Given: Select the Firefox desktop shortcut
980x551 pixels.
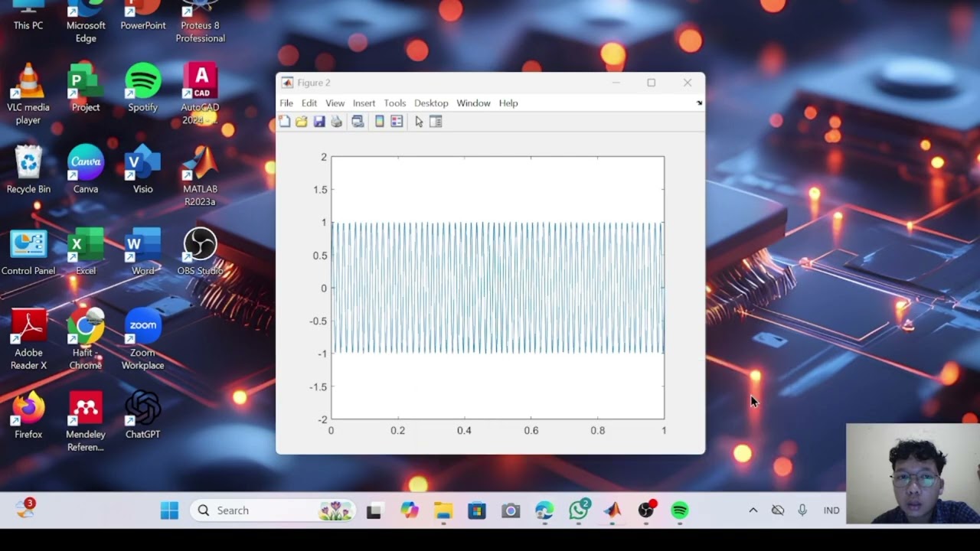Looking at the screenshot, I should [28, 416].
